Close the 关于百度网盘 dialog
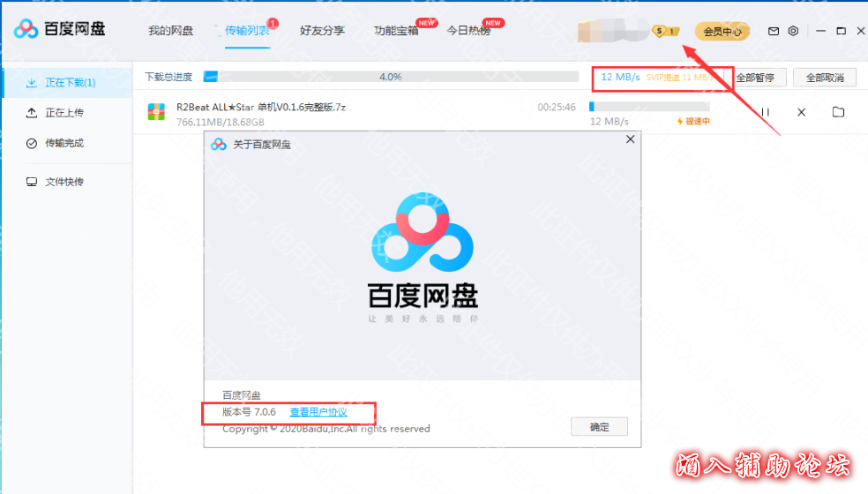This screenshot has height=494, width=868. [x=630, y=139]
